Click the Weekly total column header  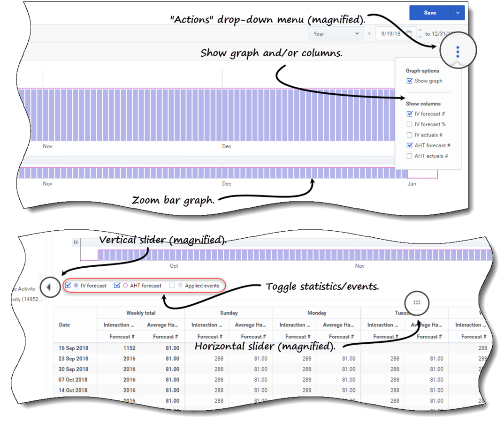click(x=141, y=313)
